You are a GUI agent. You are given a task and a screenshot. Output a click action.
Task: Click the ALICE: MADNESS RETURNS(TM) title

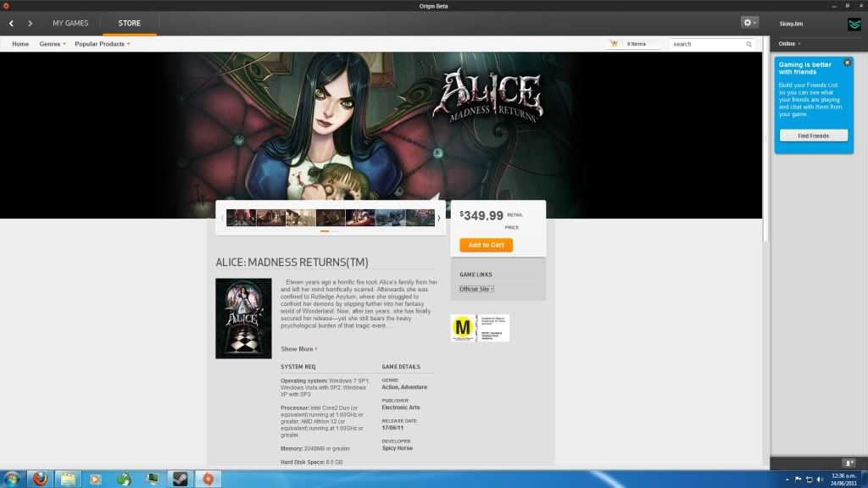[x=292, y=263]
